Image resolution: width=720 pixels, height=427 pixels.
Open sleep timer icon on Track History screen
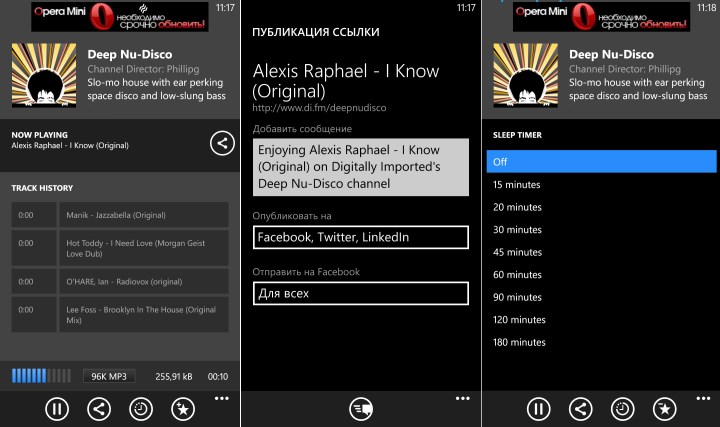tap(141, 408)
